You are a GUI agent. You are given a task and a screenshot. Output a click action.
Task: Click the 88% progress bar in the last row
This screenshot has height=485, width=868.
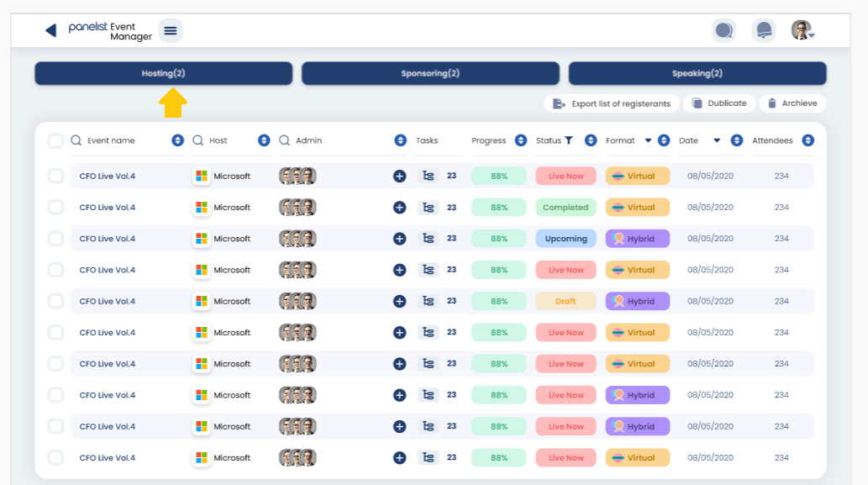[499, 458]
